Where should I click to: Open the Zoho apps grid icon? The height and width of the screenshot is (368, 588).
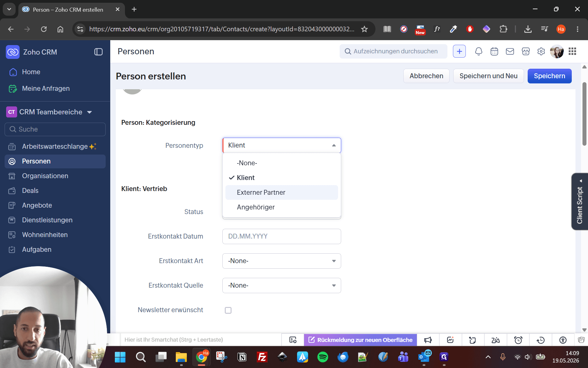(x=572, y=51)
